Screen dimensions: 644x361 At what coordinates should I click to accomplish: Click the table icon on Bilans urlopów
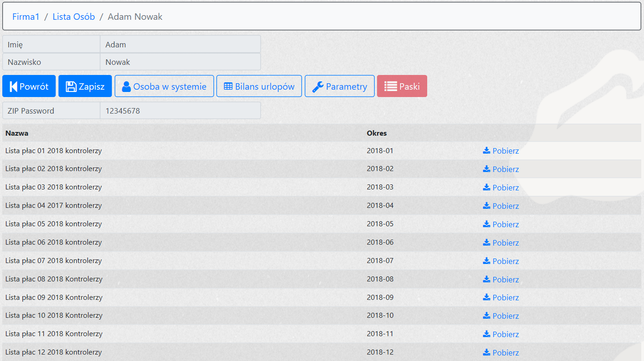click(x=228, y=86)
